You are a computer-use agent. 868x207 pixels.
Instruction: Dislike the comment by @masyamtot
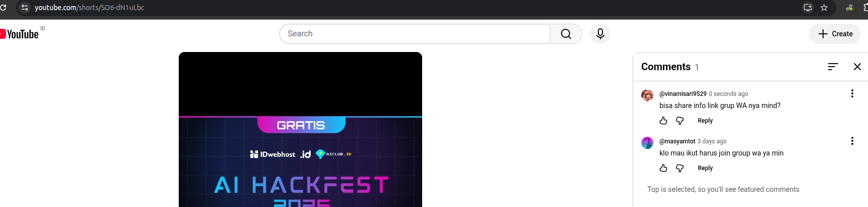click(x=680, y=168)
